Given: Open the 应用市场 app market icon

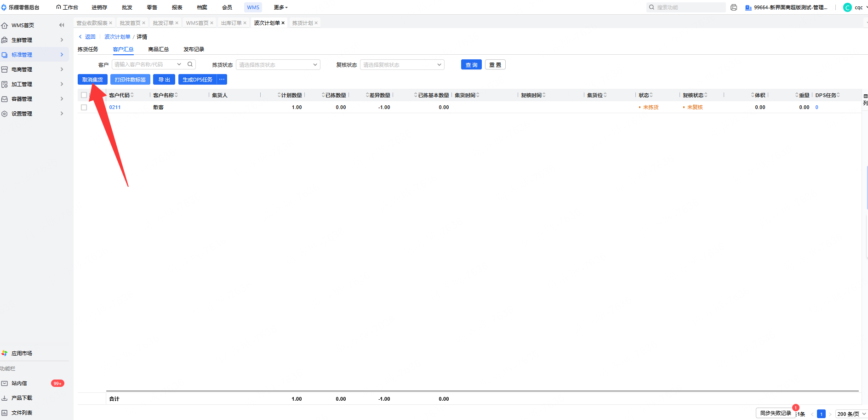Looking at the screenshot, I should pyautogui.click(x=5, y=353).
